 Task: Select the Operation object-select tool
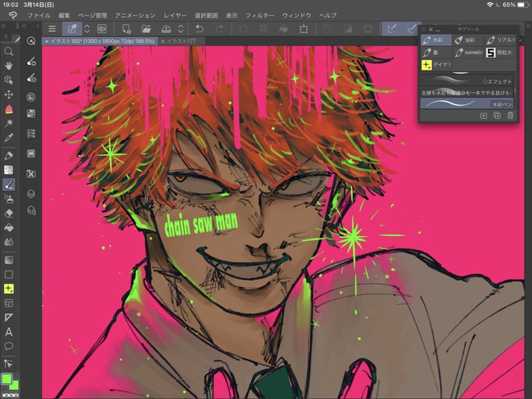9,80
